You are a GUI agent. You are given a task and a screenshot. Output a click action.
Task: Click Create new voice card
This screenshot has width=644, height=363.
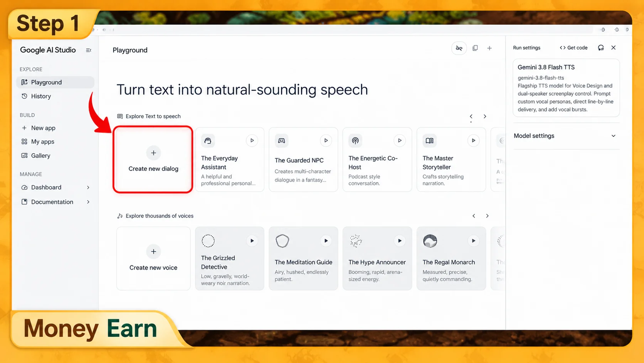(x=153, y=258)
